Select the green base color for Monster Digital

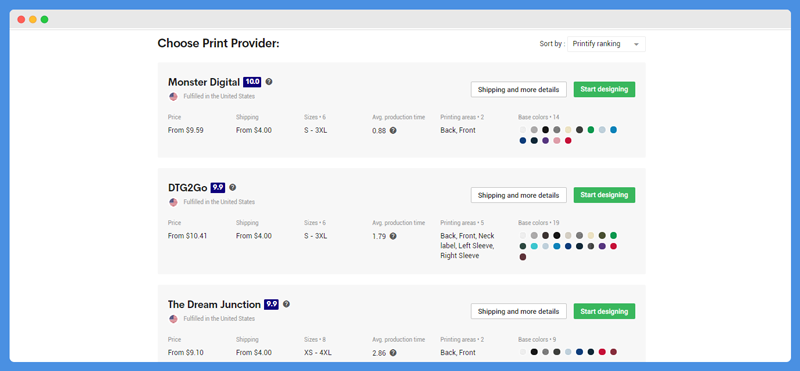[591, 130]
